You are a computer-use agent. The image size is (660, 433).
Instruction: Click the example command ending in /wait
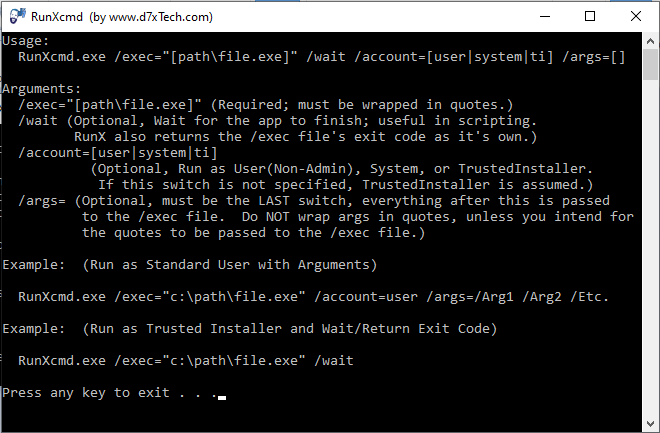tap(186, 361)
